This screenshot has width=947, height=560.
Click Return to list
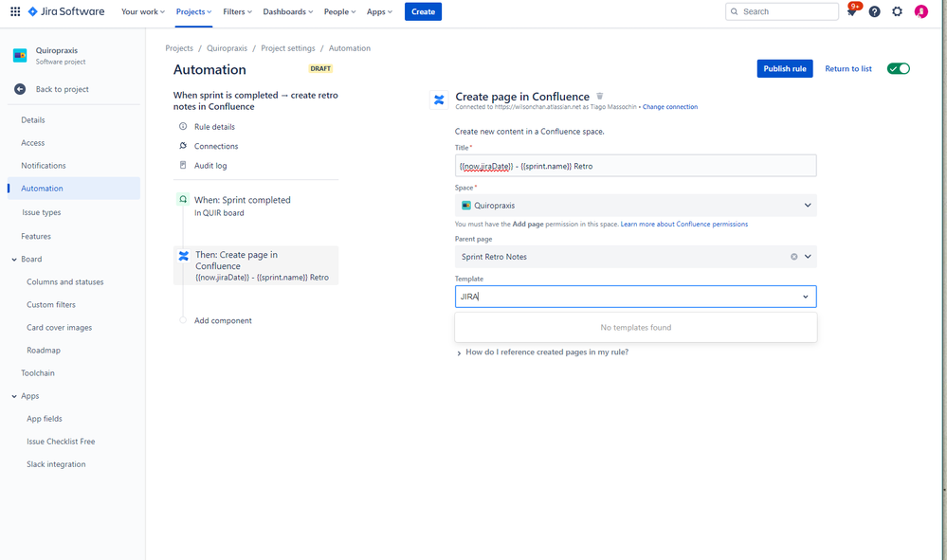coord(848,69)
